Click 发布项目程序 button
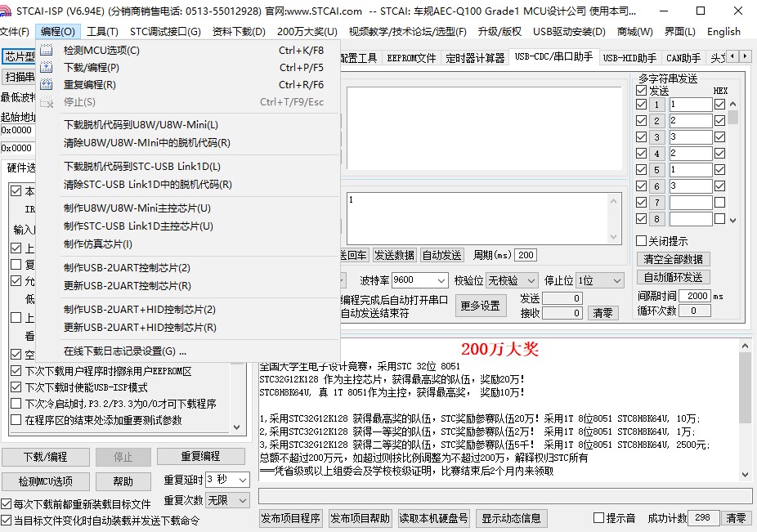 pos(291,518)
